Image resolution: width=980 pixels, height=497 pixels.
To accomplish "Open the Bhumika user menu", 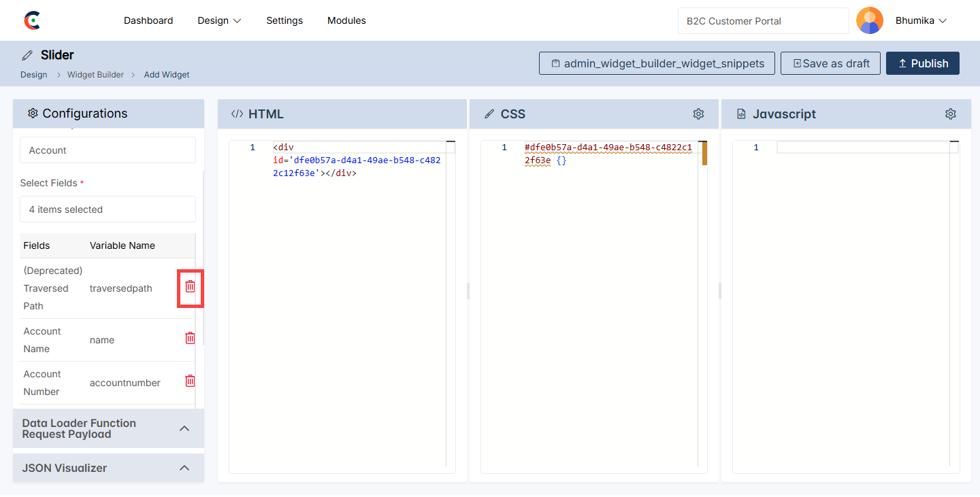I will (921, 20).
